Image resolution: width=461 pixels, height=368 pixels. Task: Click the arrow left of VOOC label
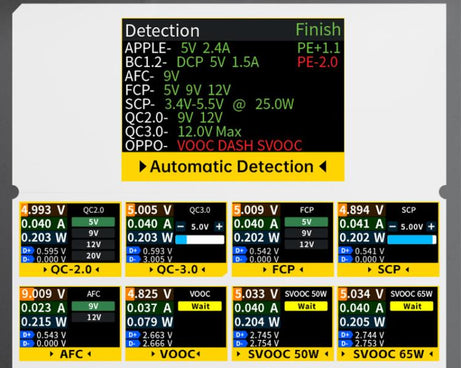[153, 354]
